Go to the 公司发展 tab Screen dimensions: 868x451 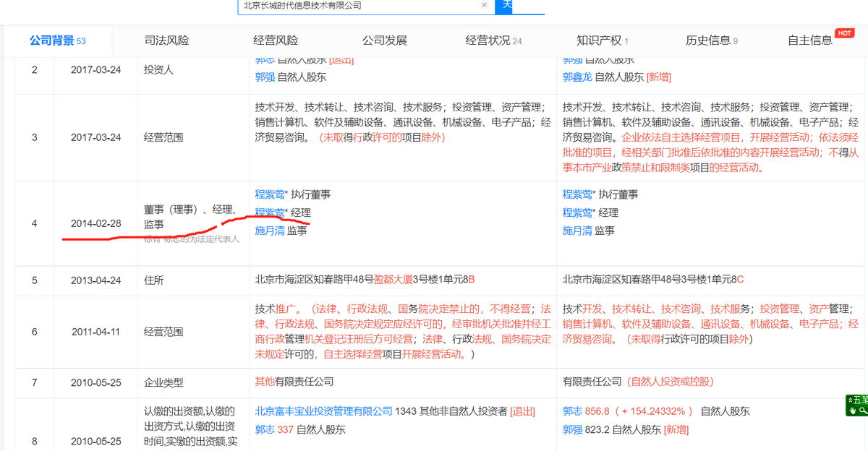coord(385,40)
